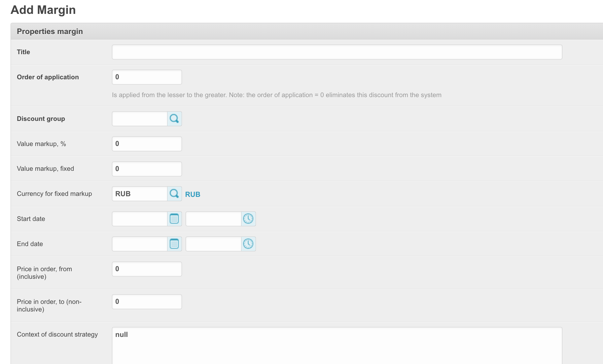The height and width of the screenshot is (364, 603).
Task: Click the End date date input
Action: 140,244
